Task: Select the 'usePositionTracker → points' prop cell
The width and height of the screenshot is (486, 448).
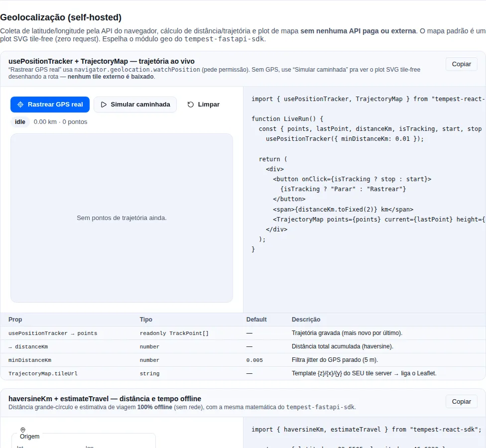Action: tap(53, 333)
